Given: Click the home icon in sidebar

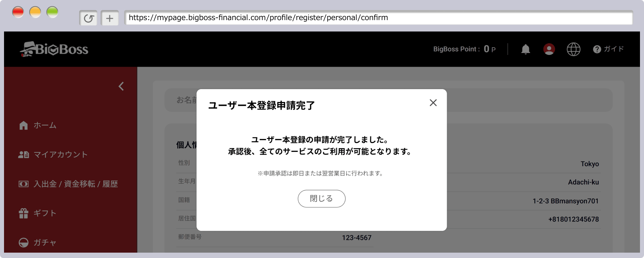Looking at the screenshot, I should [x=23, y=125].
